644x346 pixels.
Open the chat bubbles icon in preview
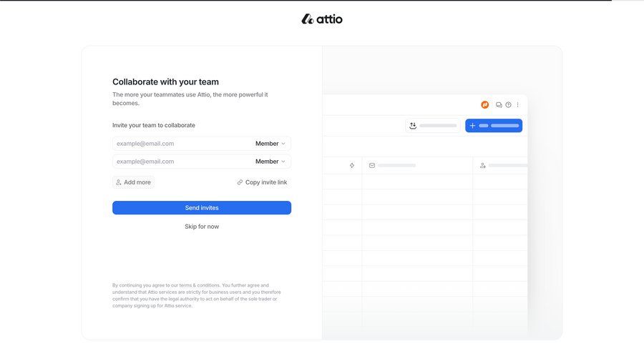pyautogui.click(x=499, y=104)
